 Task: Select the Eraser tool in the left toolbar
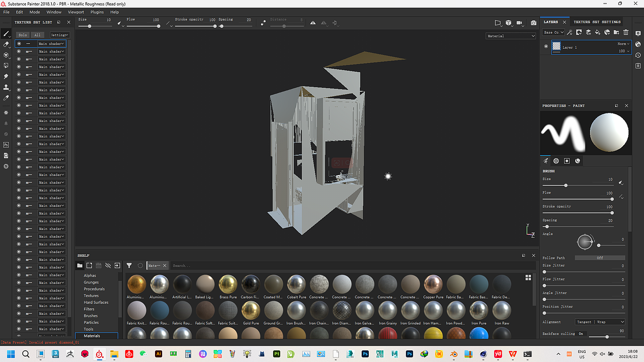(x=7, y=45)
